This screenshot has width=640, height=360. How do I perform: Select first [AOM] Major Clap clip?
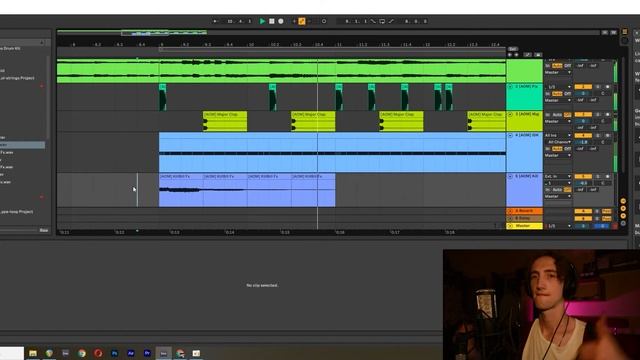pyautogui.click(x=225, y=122)
